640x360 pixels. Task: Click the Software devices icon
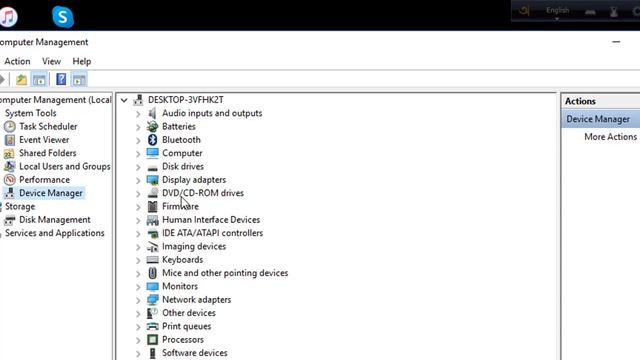pos(152,353)
